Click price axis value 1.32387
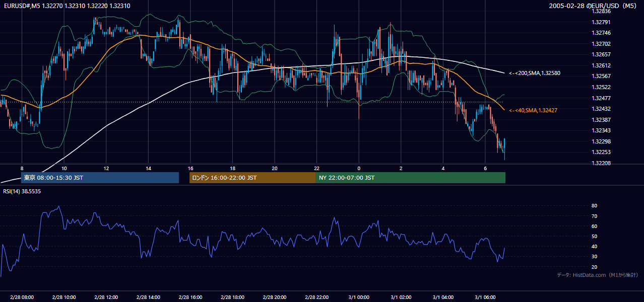644x302 pixels. (601, 120)
